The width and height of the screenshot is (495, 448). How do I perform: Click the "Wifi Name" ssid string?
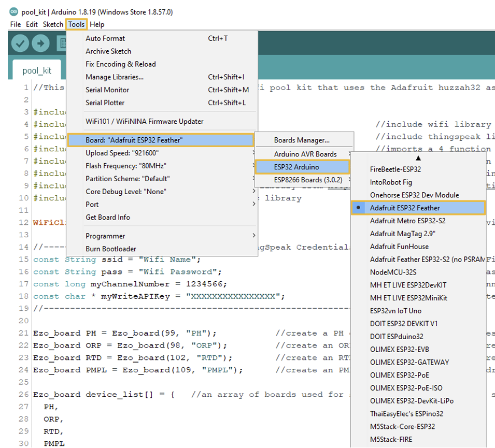coord(167,259)
